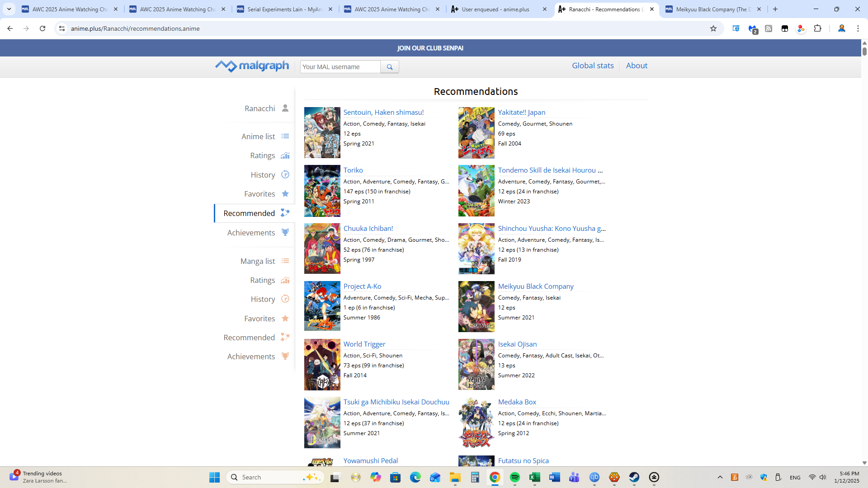
Task: Expand the tab search dropdown arrow
Action: 9,9
